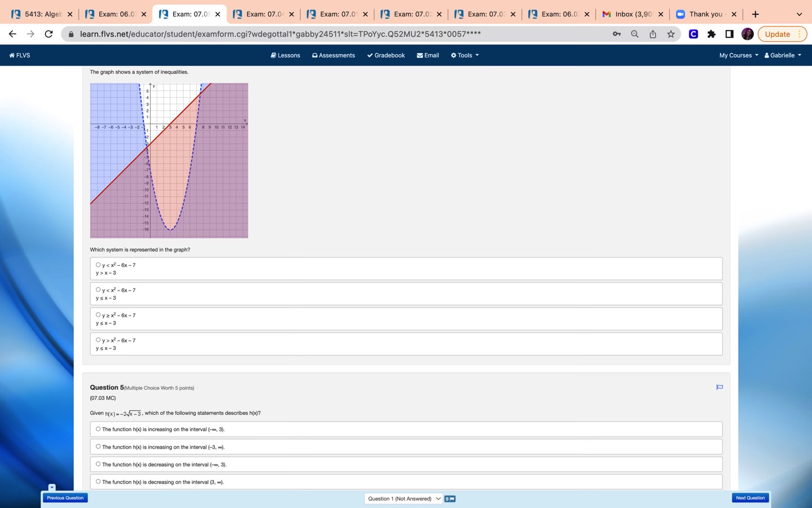Open the blue C extension
Screen dimensions: 812x508
coord(694,34)
